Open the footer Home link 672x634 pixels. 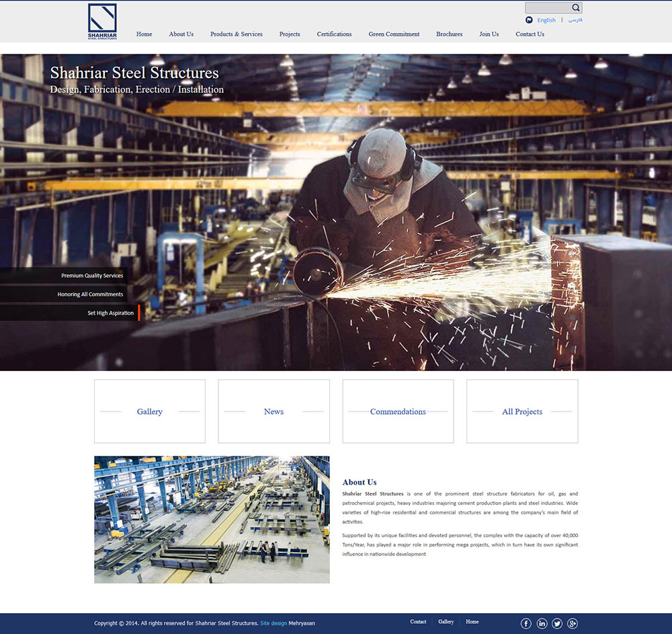tap(472, 622)
